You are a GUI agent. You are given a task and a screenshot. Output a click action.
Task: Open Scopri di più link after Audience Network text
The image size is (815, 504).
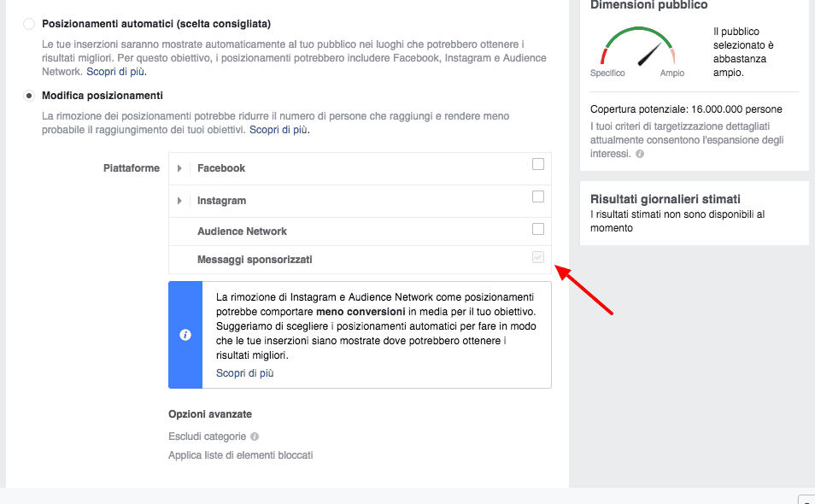[x=115, y=72]
